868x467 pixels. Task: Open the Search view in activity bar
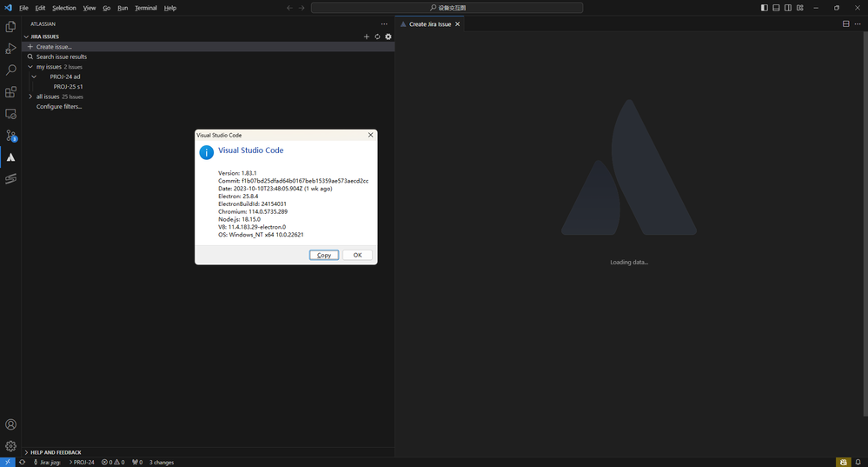[x=10, y=70]
